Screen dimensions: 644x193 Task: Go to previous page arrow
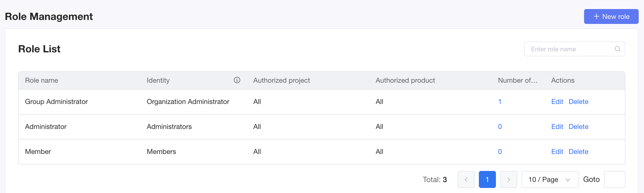[466, 179]
